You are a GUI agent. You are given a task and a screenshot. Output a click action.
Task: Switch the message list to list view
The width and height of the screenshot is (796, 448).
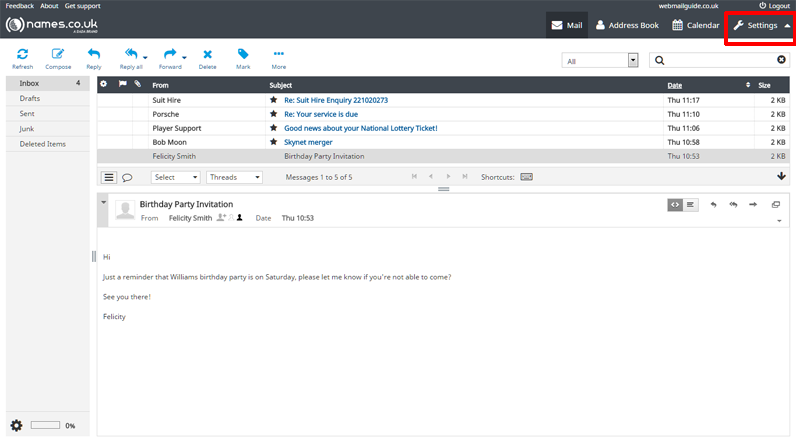tap(109, 177)
